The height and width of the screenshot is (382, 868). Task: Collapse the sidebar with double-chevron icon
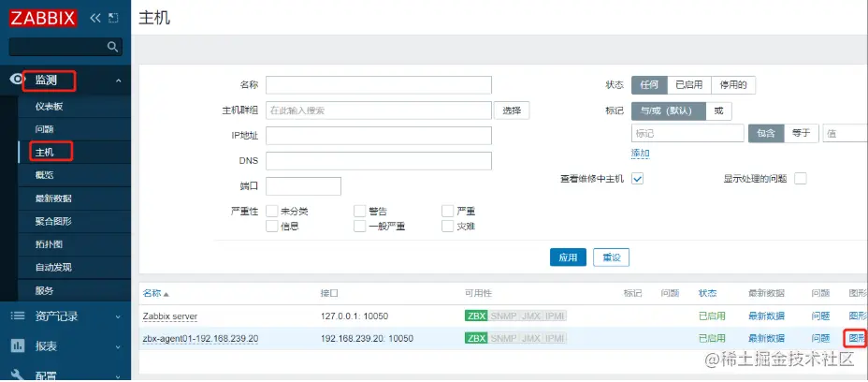pos(95,18)
